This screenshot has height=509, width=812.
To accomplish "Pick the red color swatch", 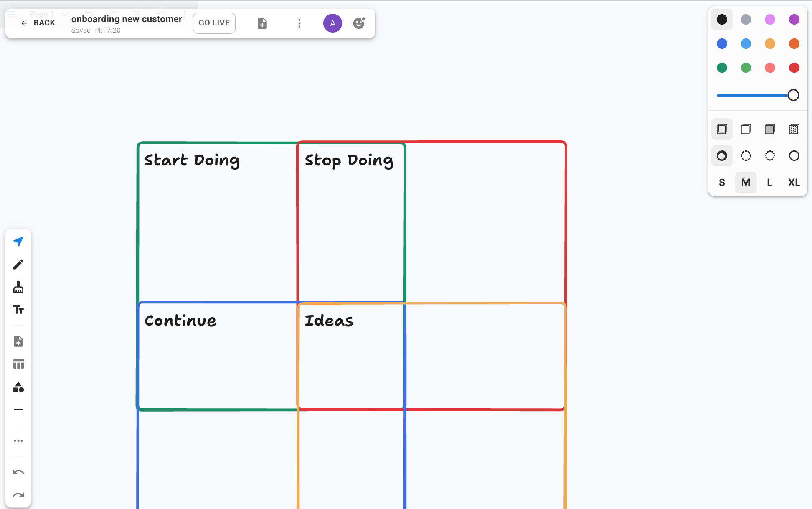I will [x=794, y=68].
